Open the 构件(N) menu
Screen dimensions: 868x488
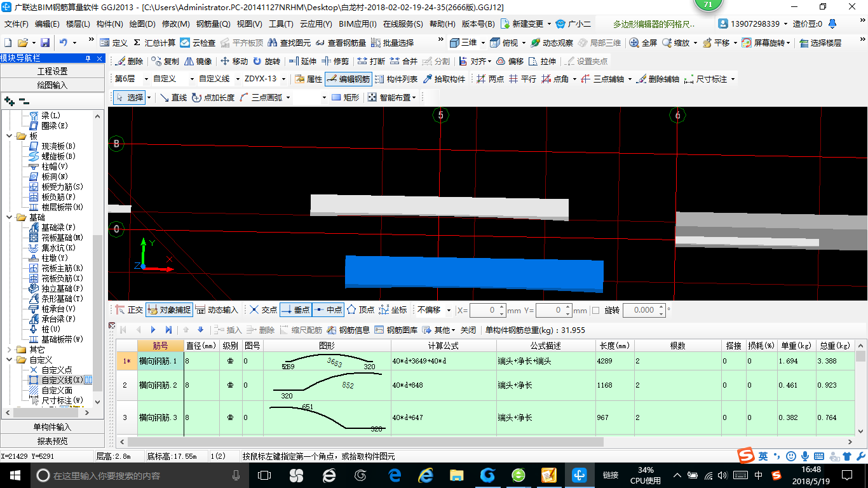coord(109,24)
